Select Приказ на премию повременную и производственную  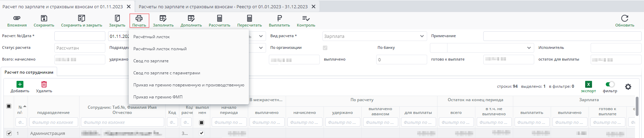[x=189, y=85]
